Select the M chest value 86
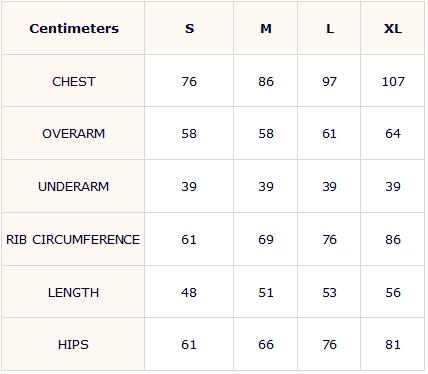Screen dimensions: 428x374 tap(266, 82)
